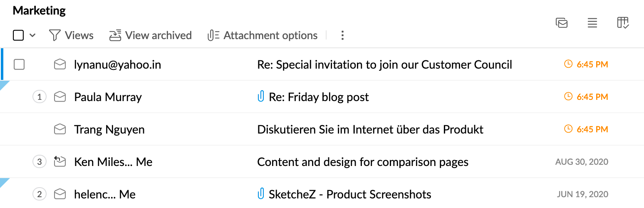This screenshot has height=208, width=644.
Task: Click the reply-status envelope icon beside Ken Miles
Action: click(60, 161)
